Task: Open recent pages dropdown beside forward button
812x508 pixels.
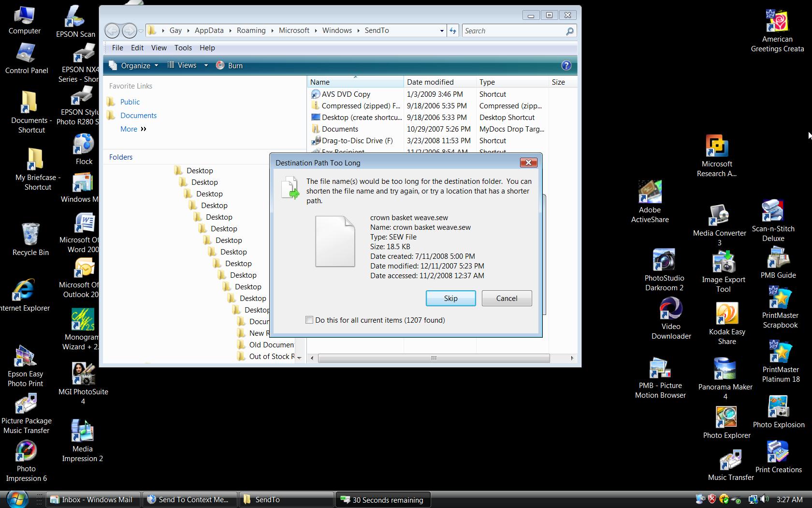Action: point(141,30)
